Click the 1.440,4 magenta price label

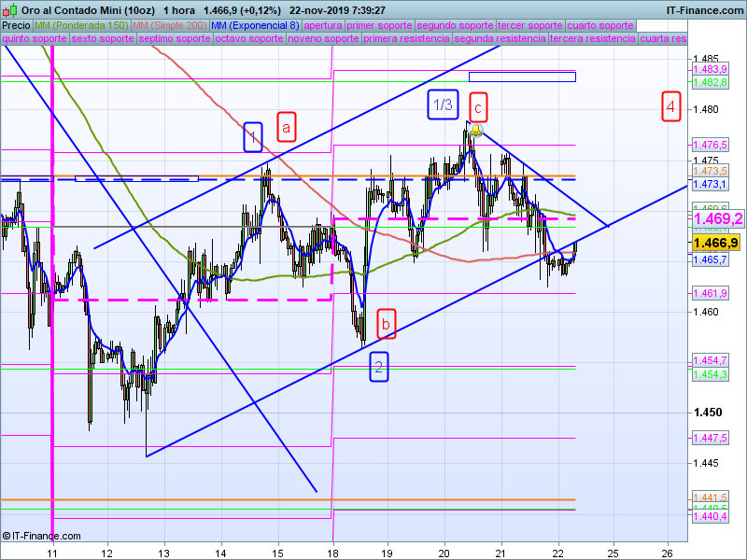pos(710,516)
